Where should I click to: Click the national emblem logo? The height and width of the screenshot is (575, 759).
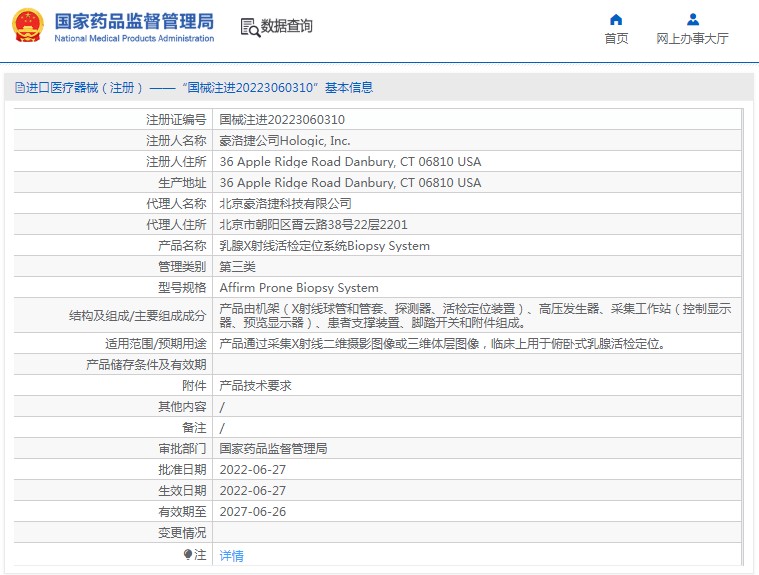click(x=28, y=26)
